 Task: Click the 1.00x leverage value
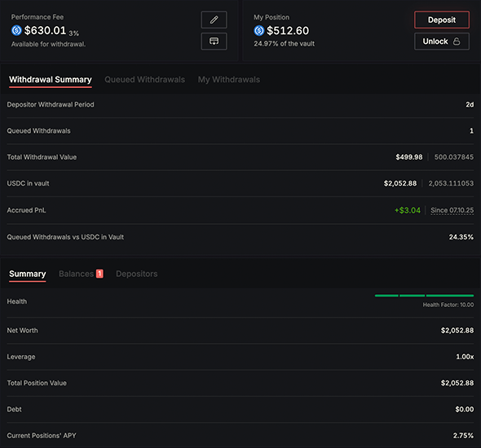point(465,357)
